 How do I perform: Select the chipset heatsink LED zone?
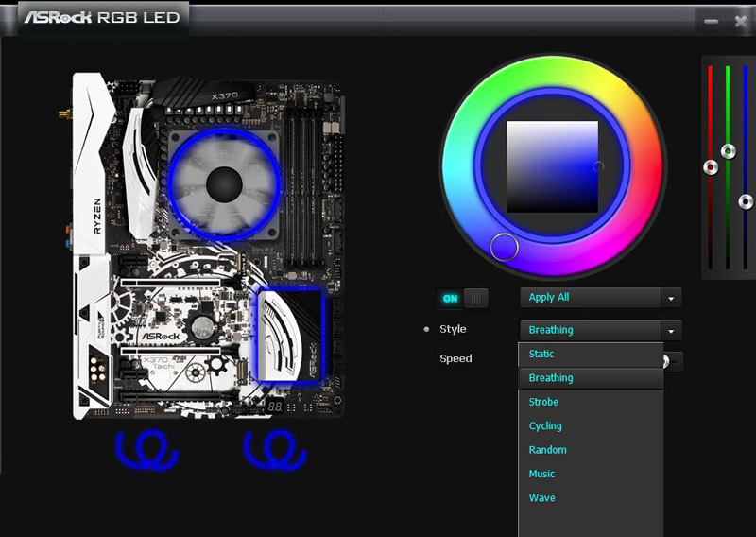click(x=289, y=335)
